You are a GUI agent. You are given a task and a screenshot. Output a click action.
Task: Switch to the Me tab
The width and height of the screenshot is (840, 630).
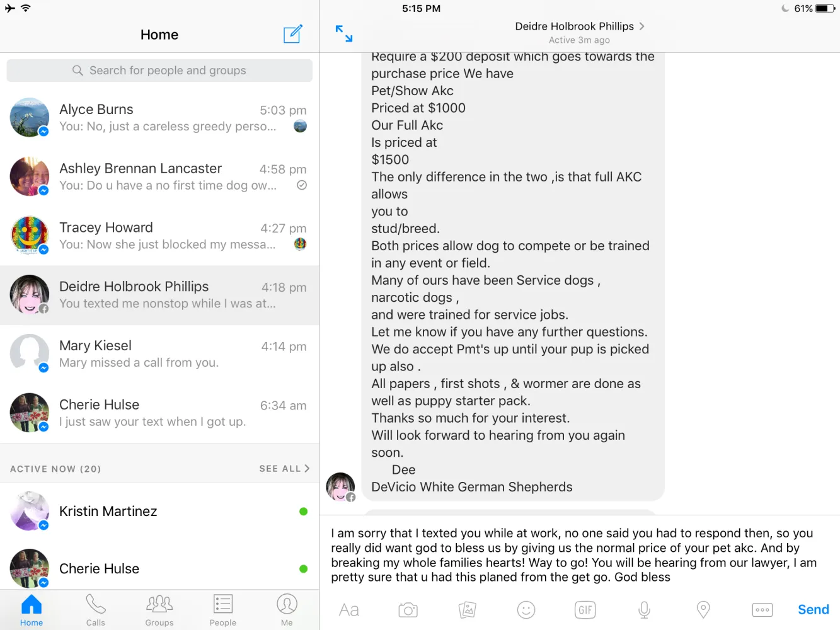coord(287,610)
